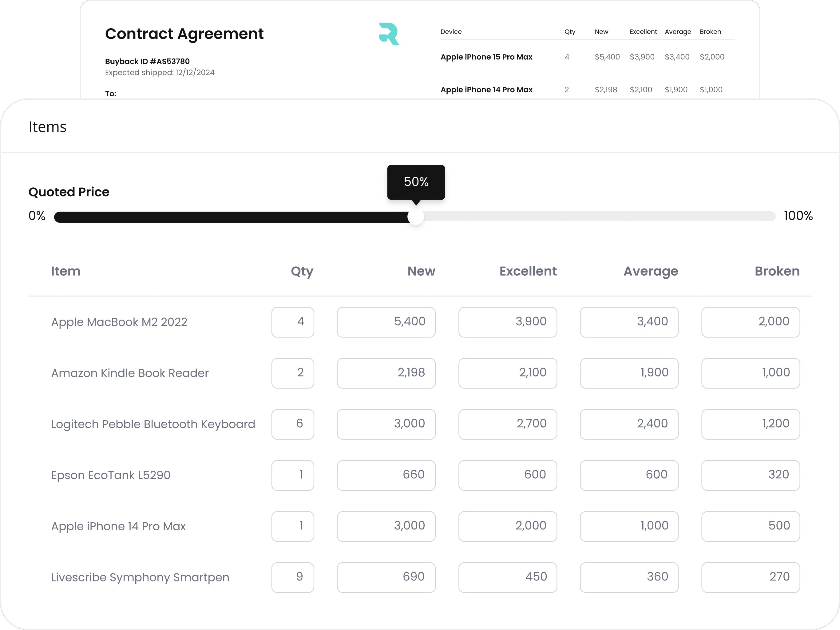Edit Broken price for Livescribe Symphony Smartpen
The width and height of the screenshot is (840, 630).
click(751, 578)
